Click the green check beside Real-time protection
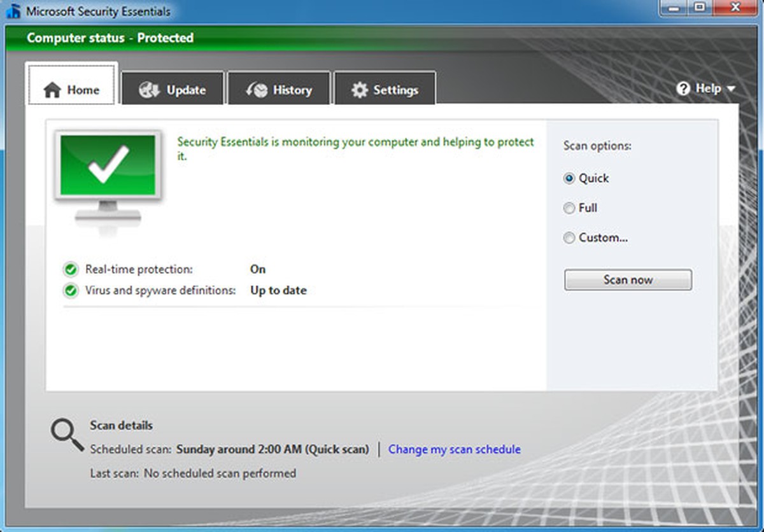The height and width of the screenshot is (532, 764). tap(70, 269)
